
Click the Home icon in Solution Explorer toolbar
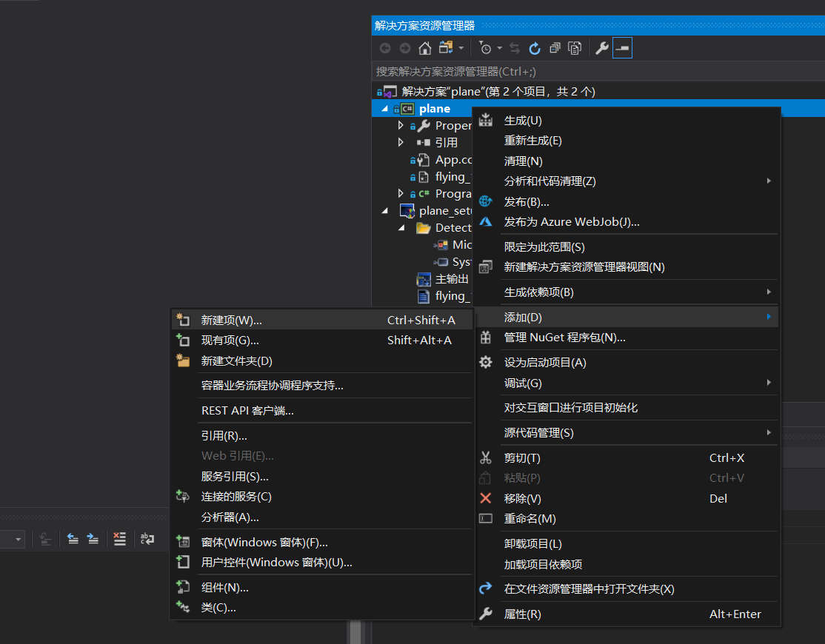tap(424, 48)
